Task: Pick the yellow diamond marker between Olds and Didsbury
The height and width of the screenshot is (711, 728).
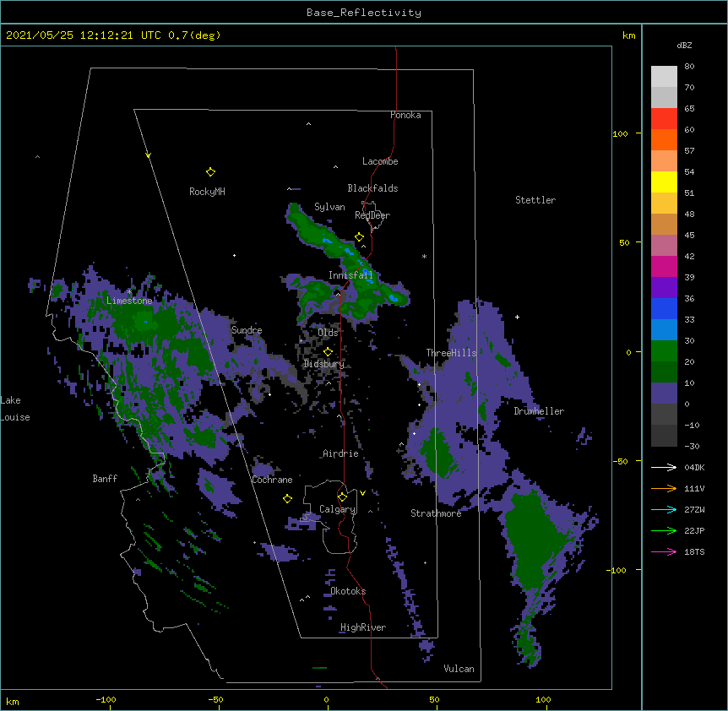Action: click(x=328, y=352)
